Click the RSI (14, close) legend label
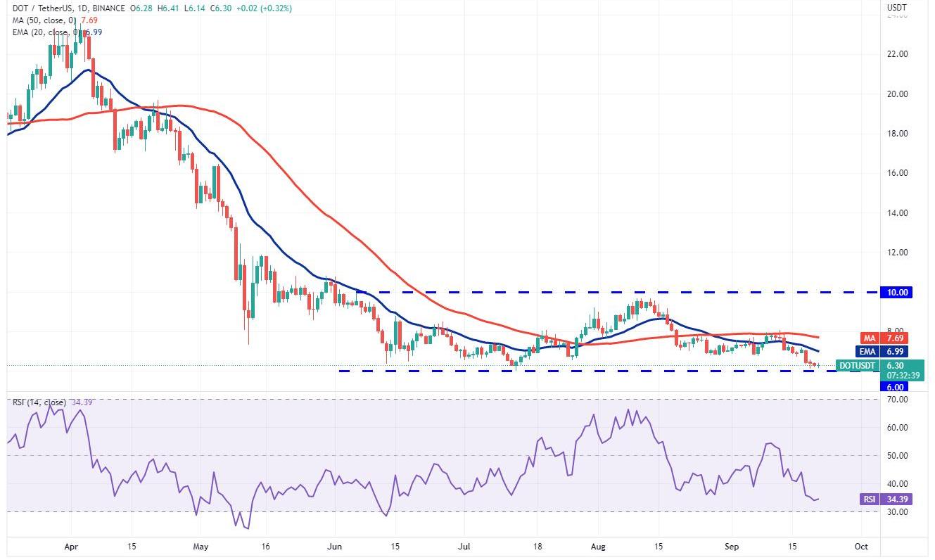 pyautogui.click(x=39, y=402)
